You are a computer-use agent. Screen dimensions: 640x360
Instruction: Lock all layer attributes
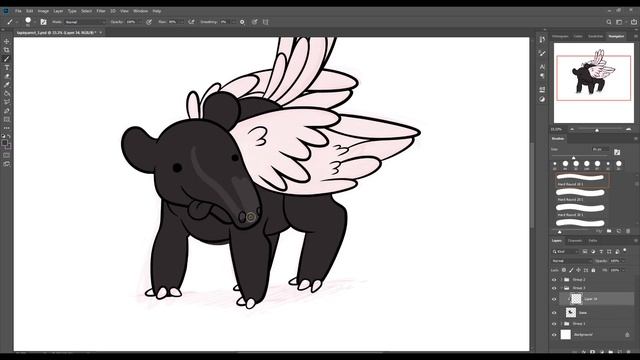click(593, 270)
